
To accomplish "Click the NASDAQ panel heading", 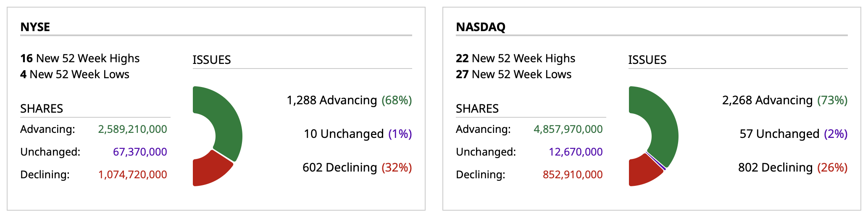I will coord(481,27).
